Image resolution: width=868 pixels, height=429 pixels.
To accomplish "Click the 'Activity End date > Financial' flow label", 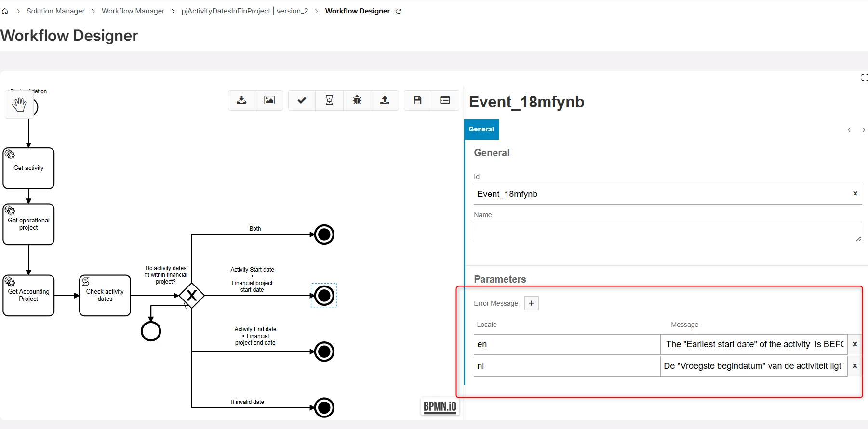I will point(255,336).
